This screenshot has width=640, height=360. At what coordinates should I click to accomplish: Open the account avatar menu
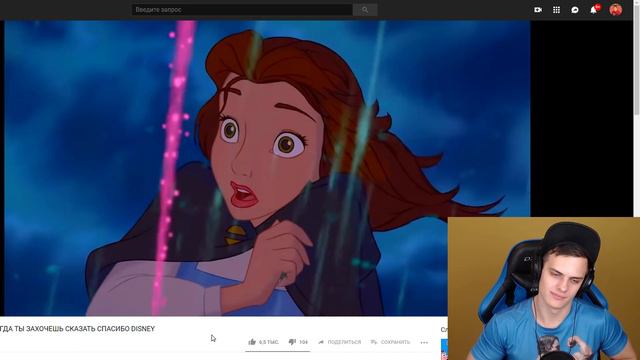[x=616, y=9]
